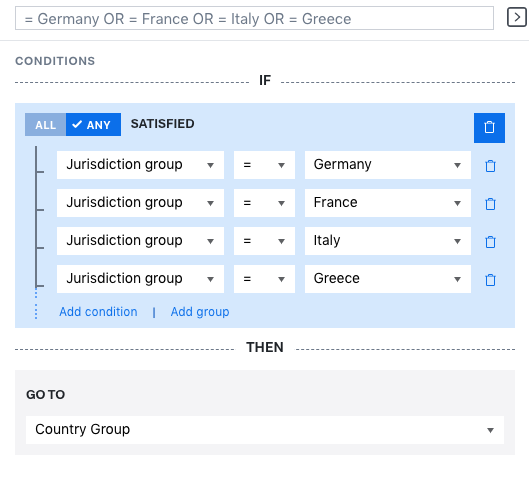Expand the Country Group go-to dropdown

pyautogui.click(x=265, y=430)
